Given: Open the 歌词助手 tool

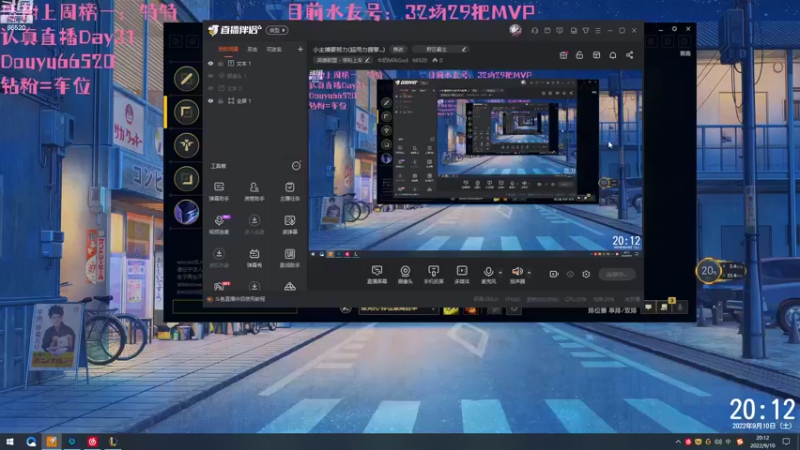Looking at the screenshot, I should [x=289, y=258].
